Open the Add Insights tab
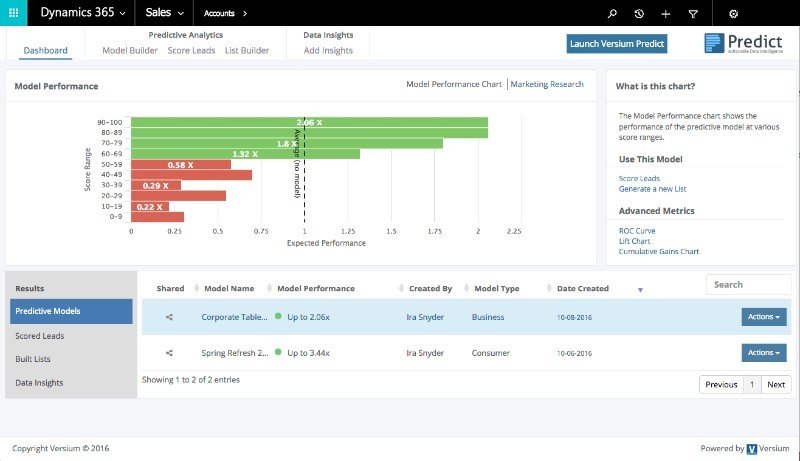800x461 pixels. pos(328,50)
